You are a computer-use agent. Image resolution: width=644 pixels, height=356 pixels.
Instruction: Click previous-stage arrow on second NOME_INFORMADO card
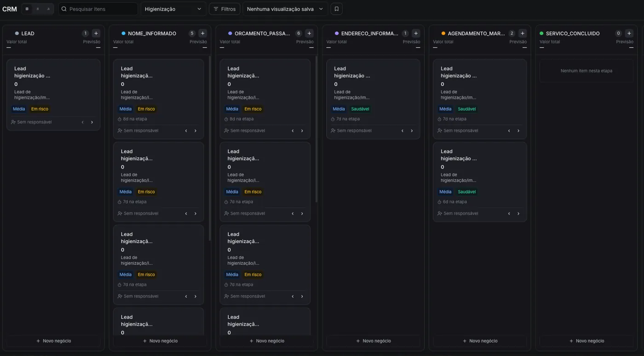click(x=186, y=214)
